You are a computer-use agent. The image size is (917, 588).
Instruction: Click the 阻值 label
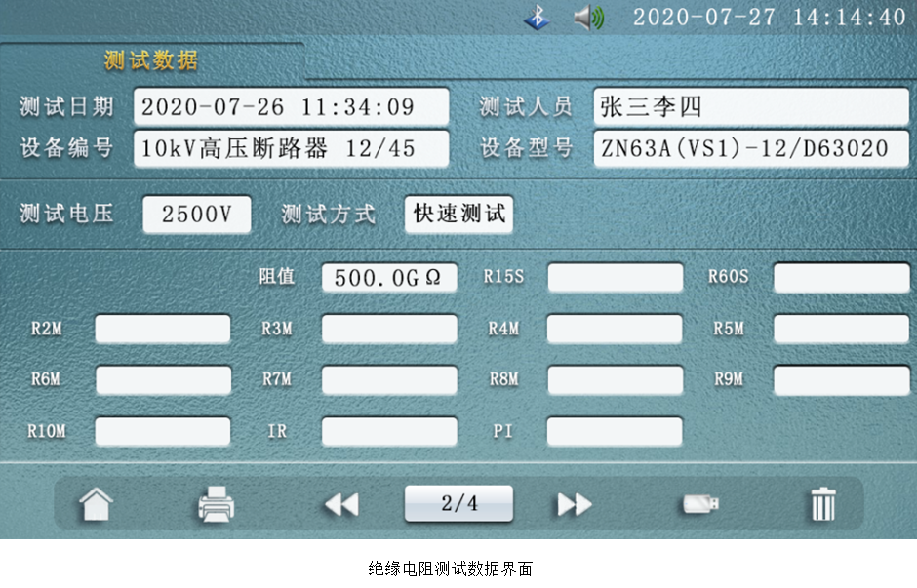[277, 277]
